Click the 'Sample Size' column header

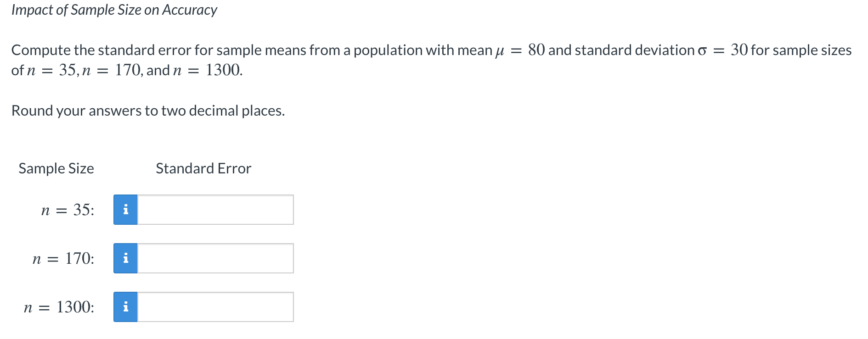[x=56, y=168]
